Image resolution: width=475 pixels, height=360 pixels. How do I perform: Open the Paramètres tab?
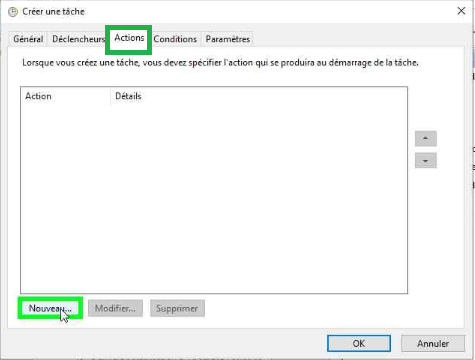[228, 39]
